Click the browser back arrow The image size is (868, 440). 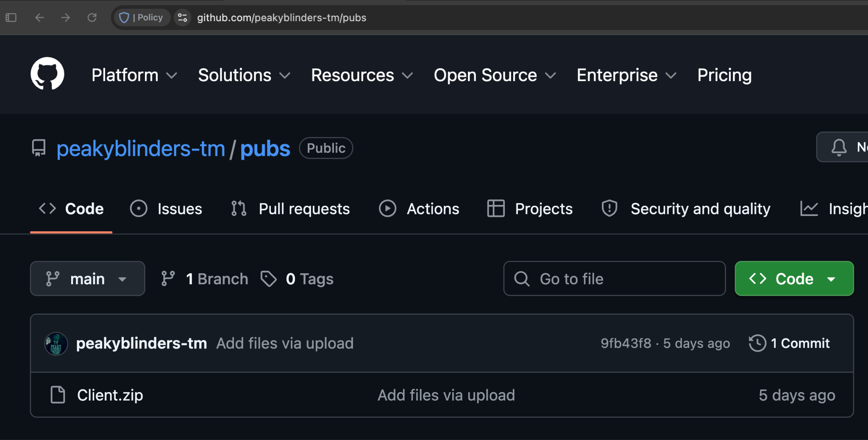(39, 17)
